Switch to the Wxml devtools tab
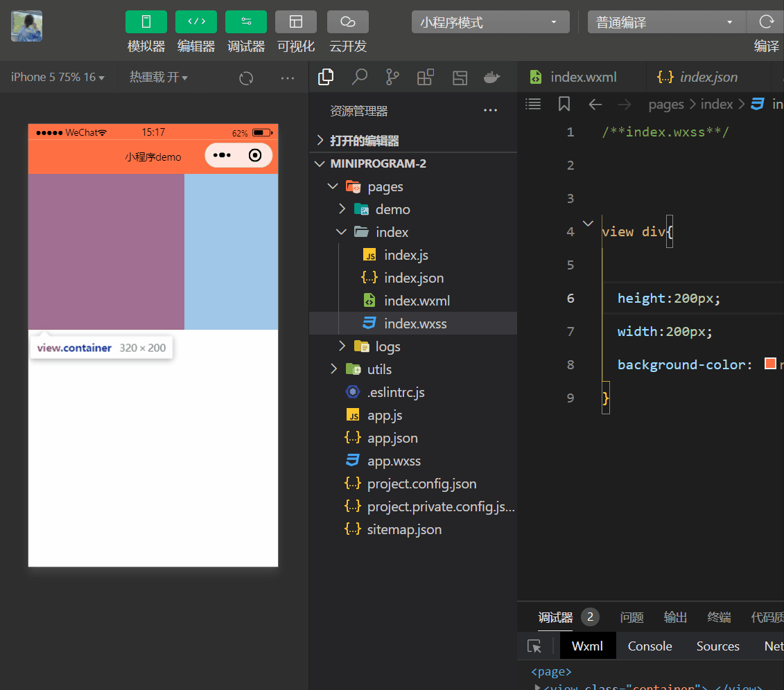784x690 pixels. pos(588,646)
